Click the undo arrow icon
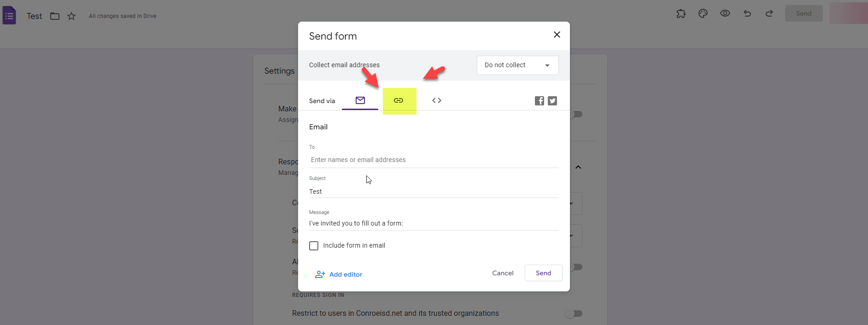Image resolution: width=868 pixels, height=325 pixels. [x=747, y=14]
